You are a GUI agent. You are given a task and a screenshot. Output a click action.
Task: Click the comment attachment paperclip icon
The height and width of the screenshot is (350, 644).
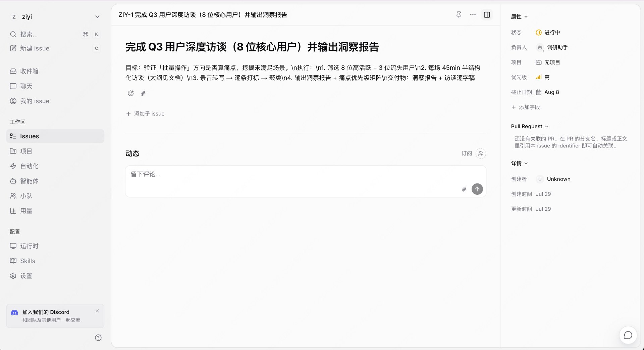tap(464, 189)
